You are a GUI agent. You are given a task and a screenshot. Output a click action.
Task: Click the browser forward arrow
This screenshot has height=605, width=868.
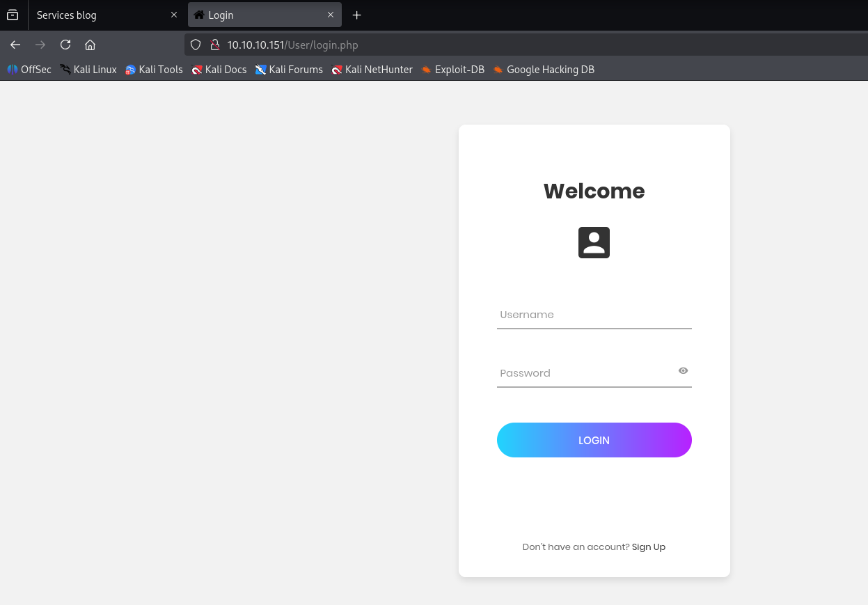(40, 45)
